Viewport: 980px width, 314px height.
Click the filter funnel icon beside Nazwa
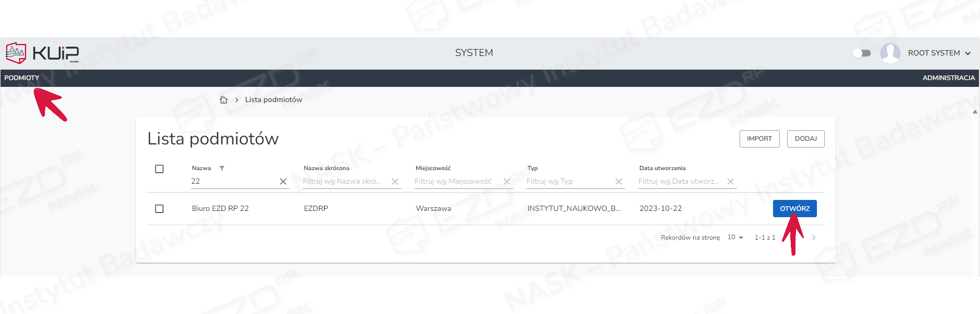pos(222,168)
